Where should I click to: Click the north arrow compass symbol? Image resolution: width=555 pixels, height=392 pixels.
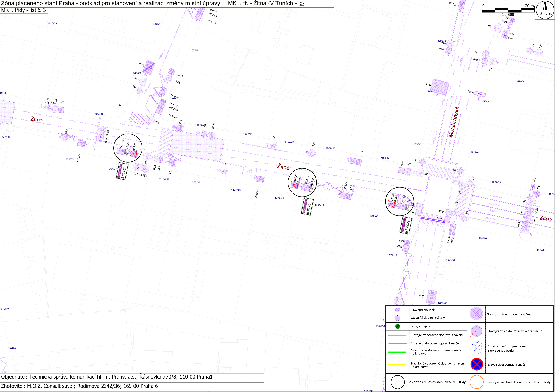click(x=545, y=10)
